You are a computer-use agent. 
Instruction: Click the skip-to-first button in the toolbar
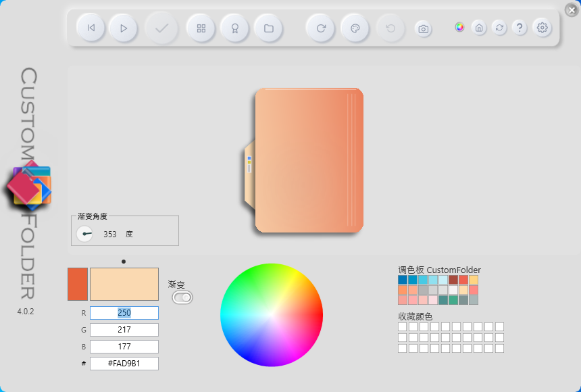point(91,28)
